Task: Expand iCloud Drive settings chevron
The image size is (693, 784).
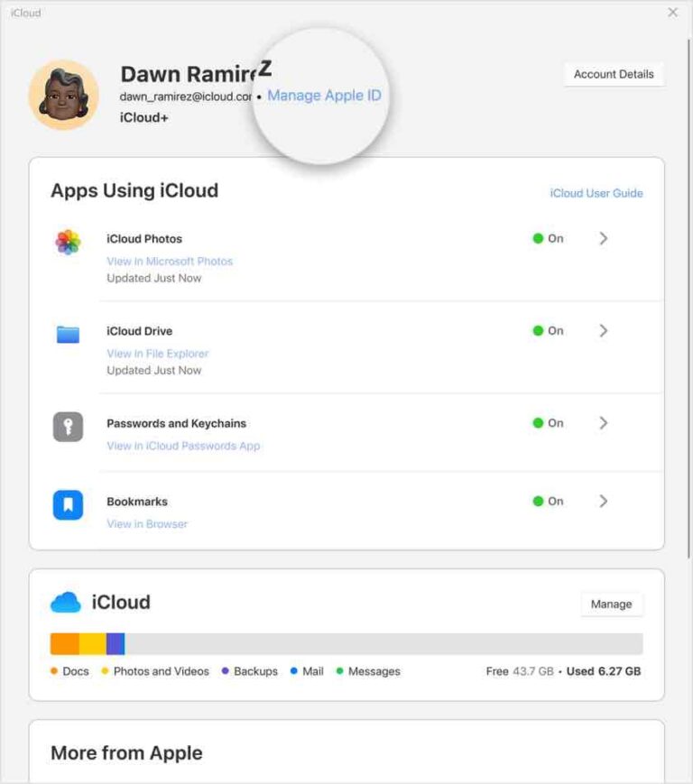Action: coord(604,330)
